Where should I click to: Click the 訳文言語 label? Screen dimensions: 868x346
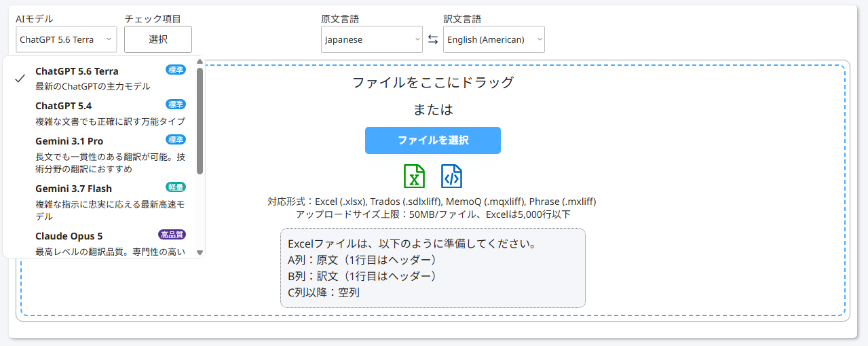(462, 19)
